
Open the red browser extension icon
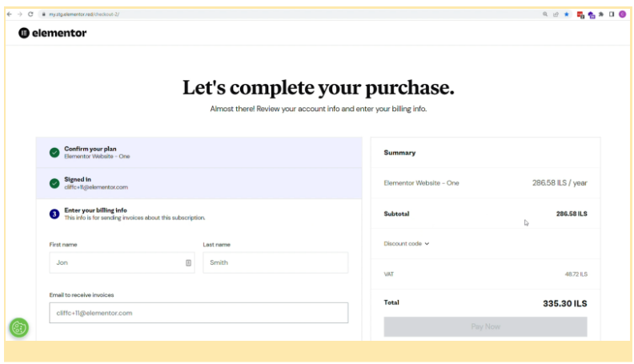[580, 15]
